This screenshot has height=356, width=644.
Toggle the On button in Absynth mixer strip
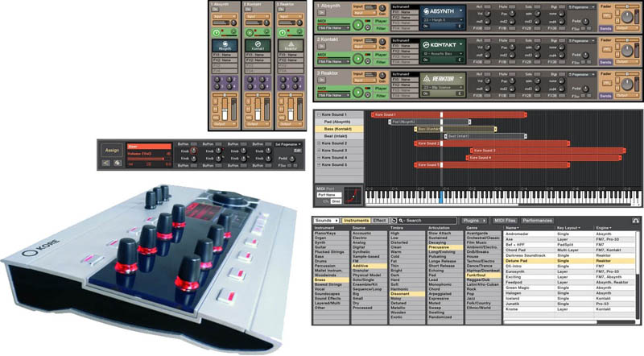pyautogui.click(x=216, y=9)
